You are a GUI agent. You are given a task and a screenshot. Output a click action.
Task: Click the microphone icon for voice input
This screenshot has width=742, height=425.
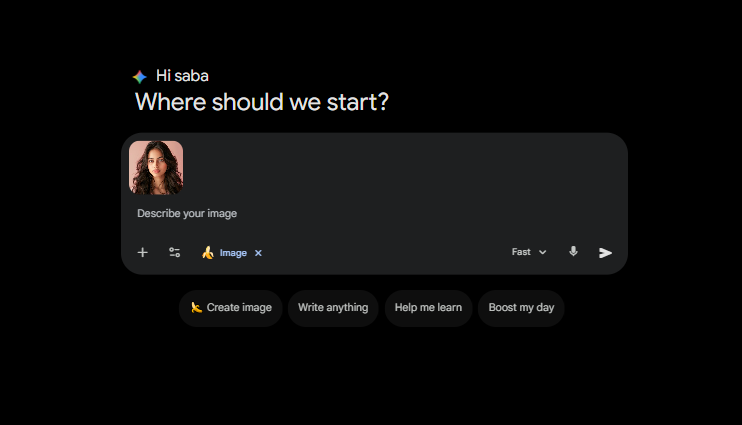(573, 252)
